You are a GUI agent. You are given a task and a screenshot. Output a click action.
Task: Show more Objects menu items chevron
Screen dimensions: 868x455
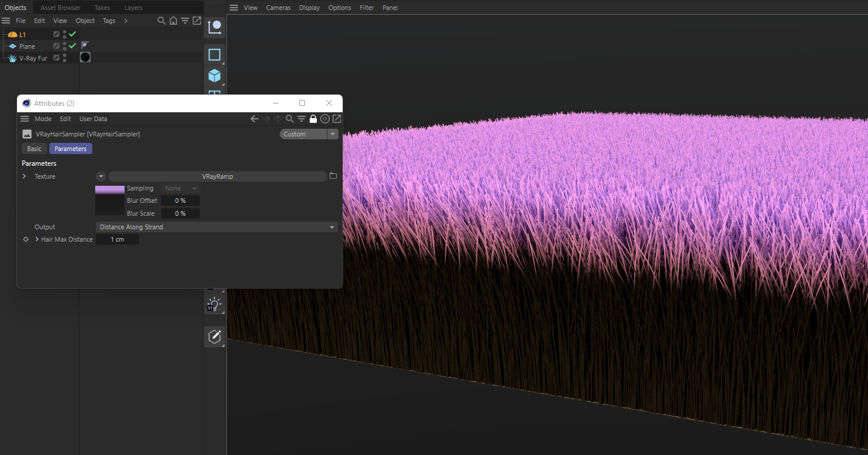[x=126, y=21]
